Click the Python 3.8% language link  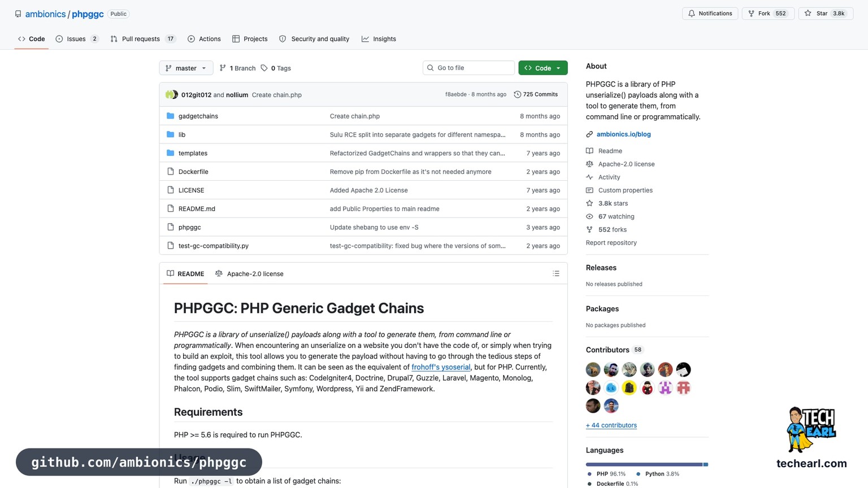coord(658,474)
